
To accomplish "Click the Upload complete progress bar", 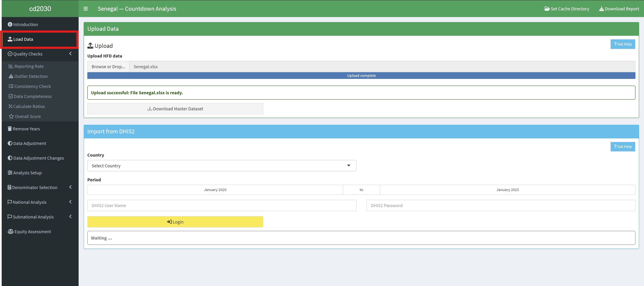I will (361, 75).
